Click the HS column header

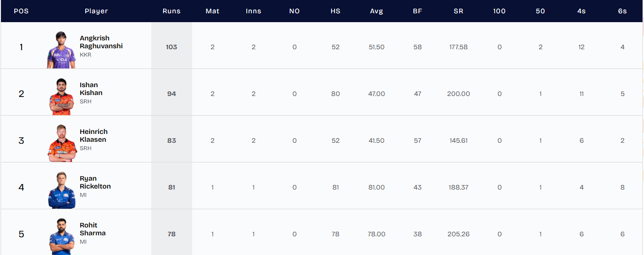336,11
